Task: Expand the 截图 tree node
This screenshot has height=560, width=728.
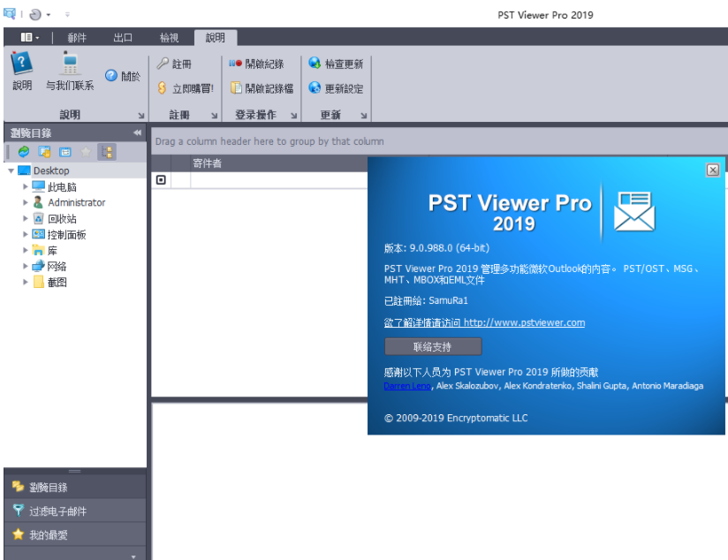Action: click(x=26, y=282)
